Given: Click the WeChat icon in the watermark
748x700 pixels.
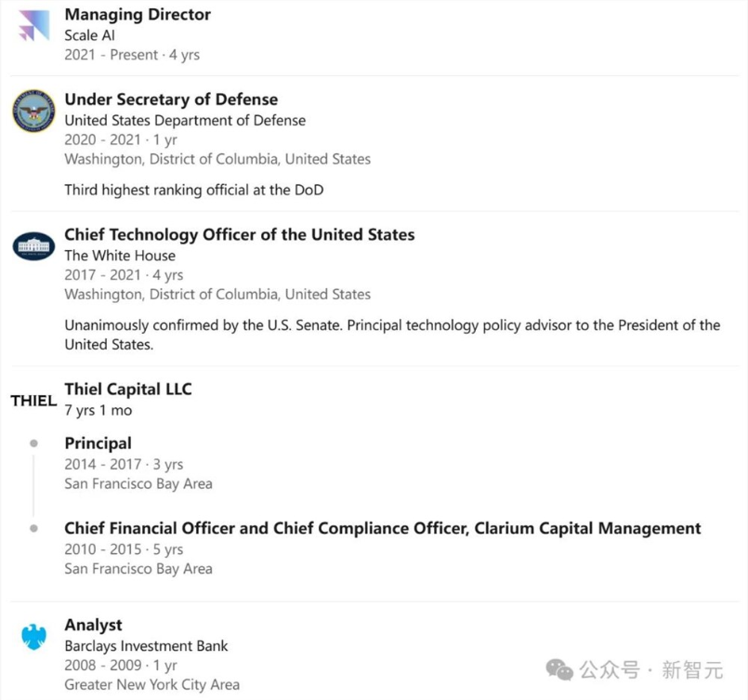Looking at the screenshot, I should point(559,669).
